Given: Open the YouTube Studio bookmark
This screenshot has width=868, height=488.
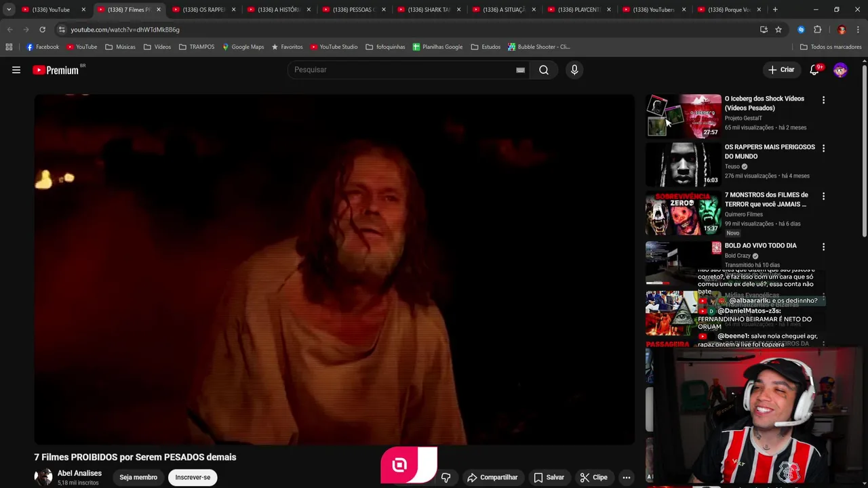Looking at the screenshot, I should coord(334,47).
